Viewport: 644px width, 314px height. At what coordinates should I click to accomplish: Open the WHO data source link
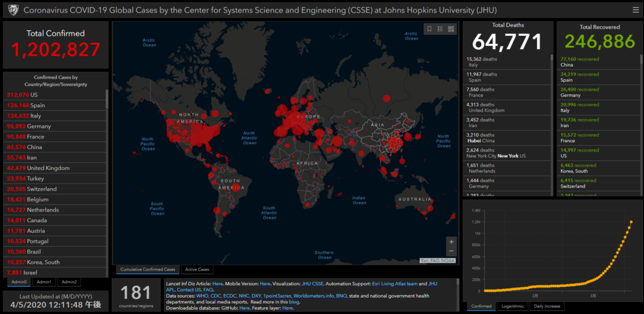[x=203, y=296]
